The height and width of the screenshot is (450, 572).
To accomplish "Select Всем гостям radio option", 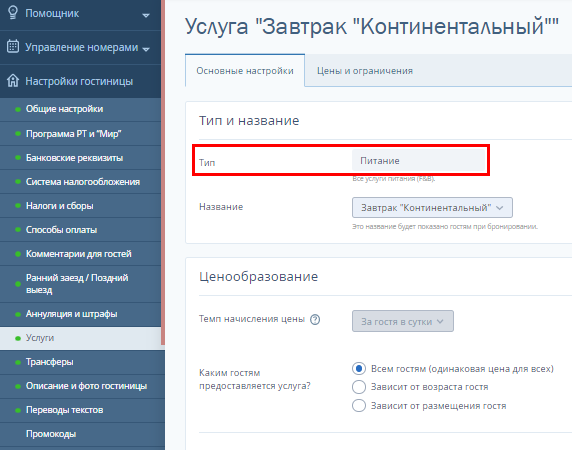I will 359,369.
